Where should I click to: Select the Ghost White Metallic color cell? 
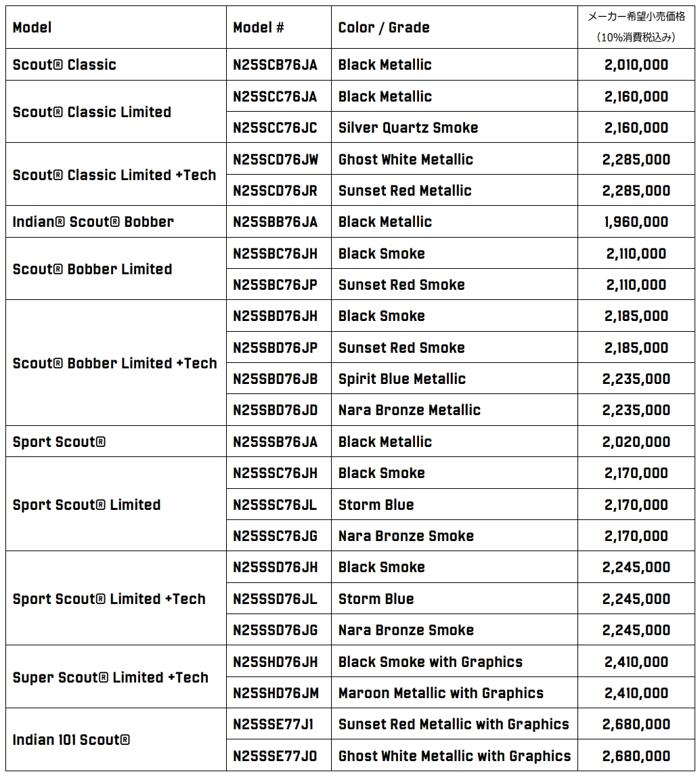pos(454,159)
